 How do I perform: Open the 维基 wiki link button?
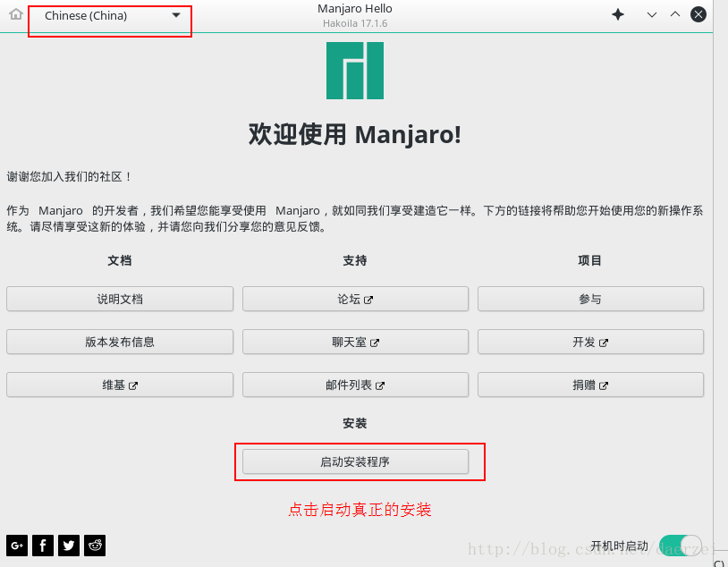point(120,385)
